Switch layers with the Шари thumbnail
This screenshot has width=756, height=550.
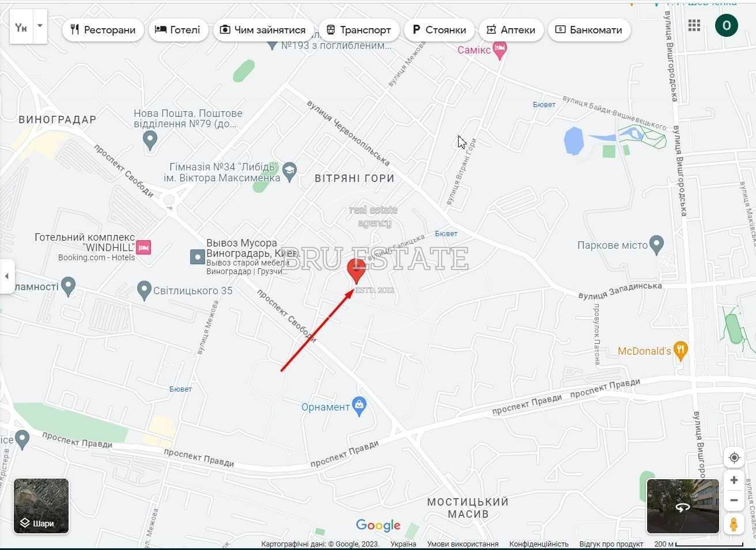[x=41, y=506]
